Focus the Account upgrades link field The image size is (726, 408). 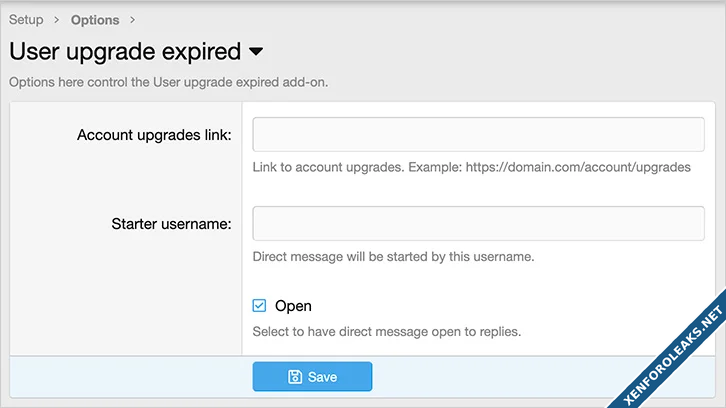[478, 134]
